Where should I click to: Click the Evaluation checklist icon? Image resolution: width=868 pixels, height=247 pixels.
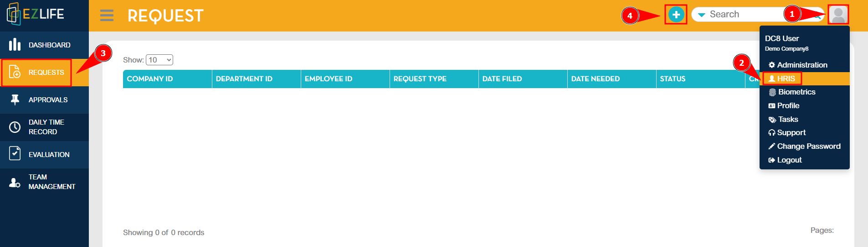[15, 153]
